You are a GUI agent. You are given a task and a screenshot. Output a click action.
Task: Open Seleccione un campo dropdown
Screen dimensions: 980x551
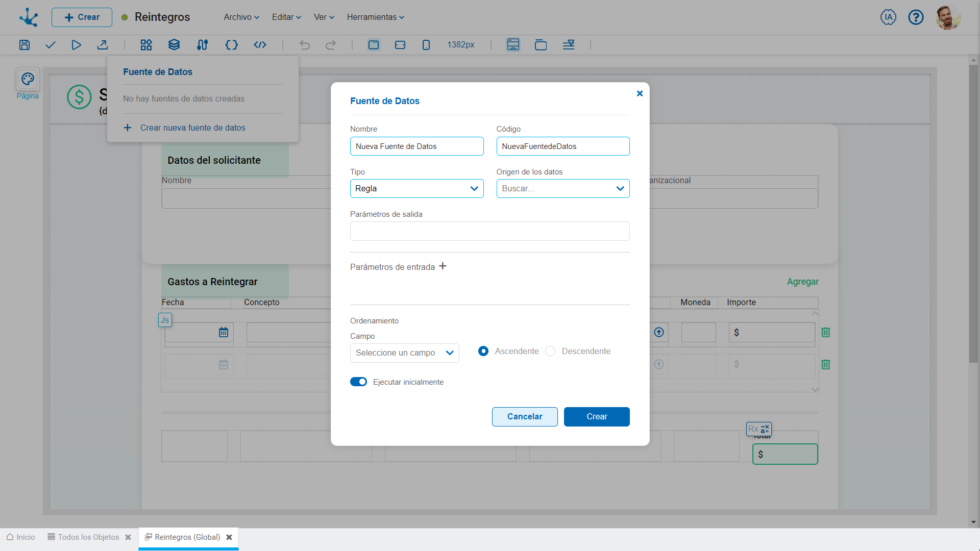point(405,353)
